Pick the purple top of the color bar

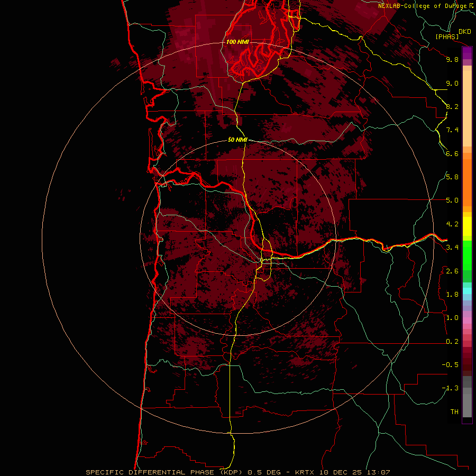pyautogui.click(x=467, y=53)
